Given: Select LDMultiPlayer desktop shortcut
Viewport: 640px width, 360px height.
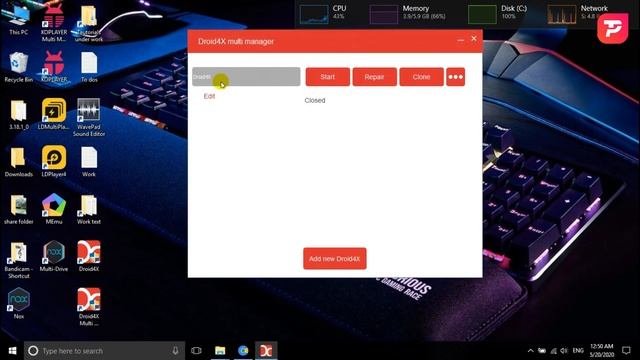Looking at the screenshot, I should tap(54, 115).
